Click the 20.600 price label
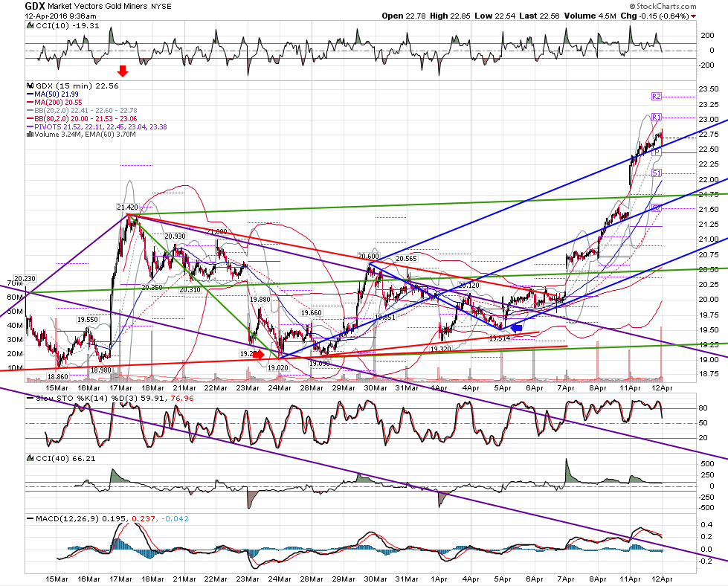Image resolution: width=728 pixels, height=586 pixels. (x=369, y=256)
